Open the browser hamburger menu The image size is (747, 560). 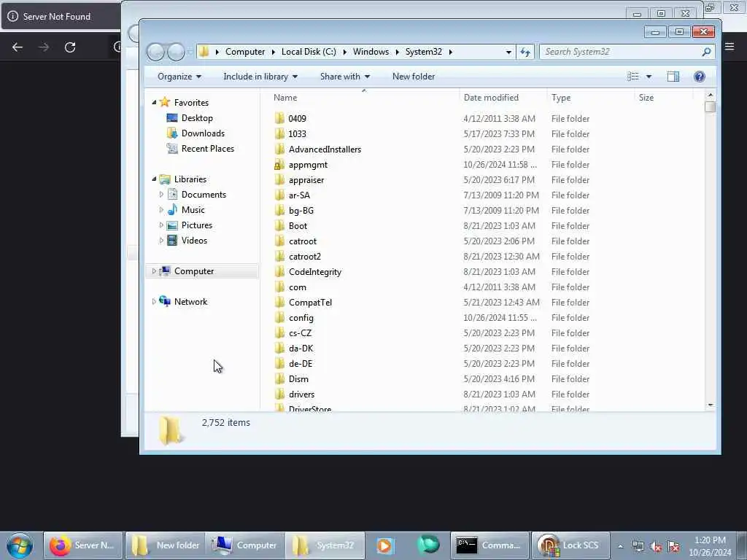(729, 46)
